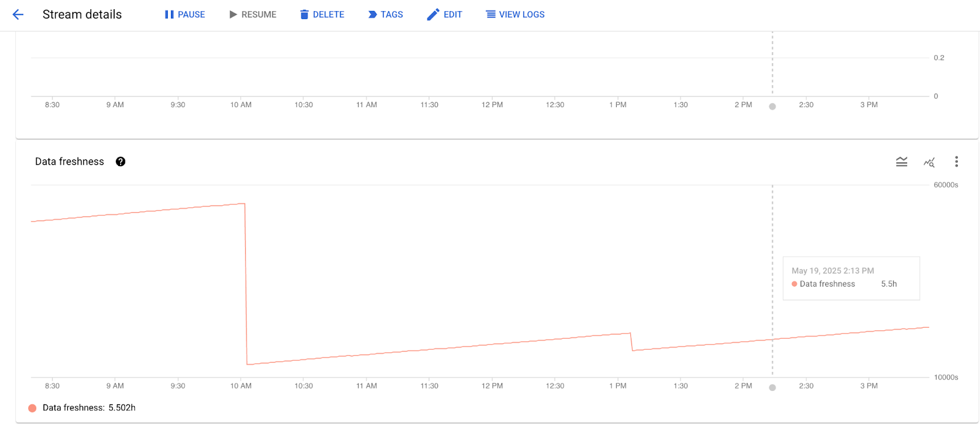The image size is (980, 424).
Task: Delete this stream
Action: point(322,15)
